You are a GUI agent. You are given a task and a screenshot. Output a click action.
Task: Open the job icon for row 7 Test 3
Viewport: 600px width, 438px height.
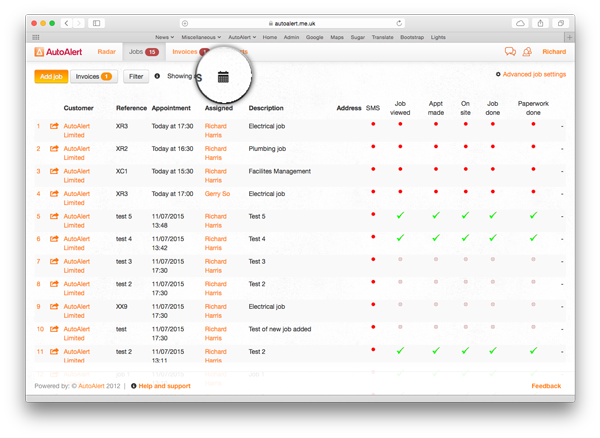54,261
